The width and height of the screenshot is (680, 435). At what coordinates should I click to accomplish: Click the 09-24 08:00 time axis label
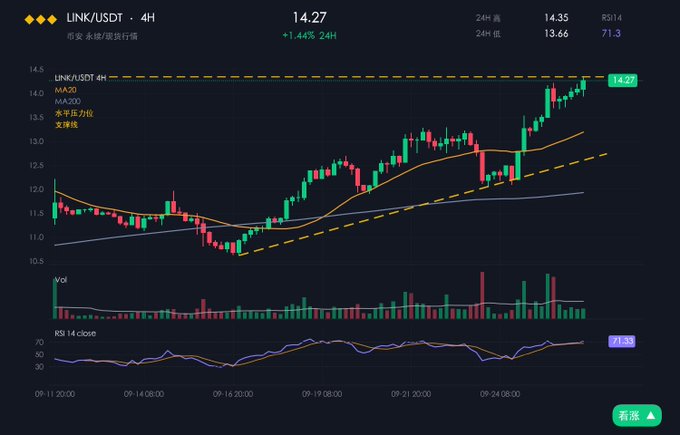[500, 394]
